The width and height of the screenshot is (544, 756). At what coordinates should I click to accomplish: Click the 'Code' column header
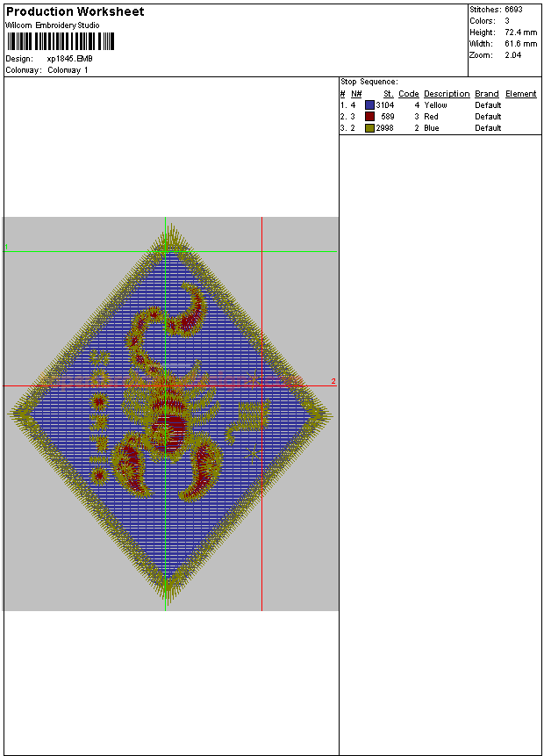tap(409, 94)
